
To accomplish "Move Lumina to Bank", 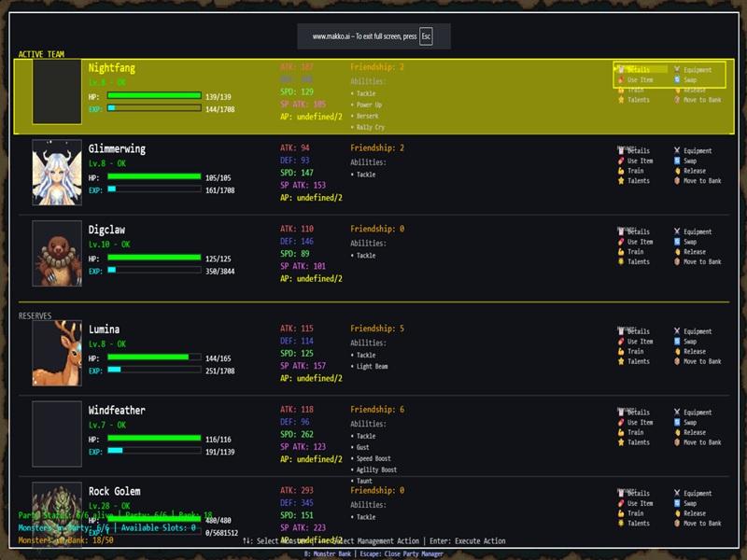I will (701, 361).
